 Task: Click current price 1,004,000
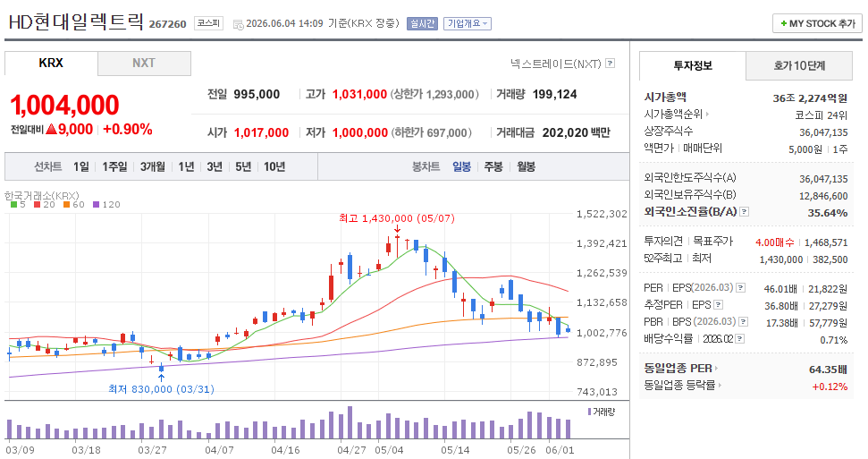click(x=64, y=106)
